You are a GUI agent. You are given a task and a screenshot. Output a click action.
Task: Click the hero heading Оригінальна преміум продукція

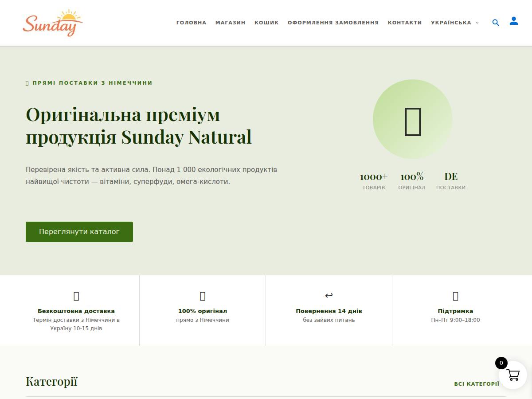pos(139,126)
